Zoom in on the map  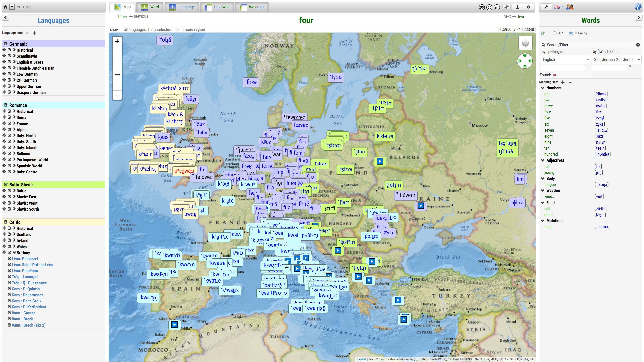(117, 41)
